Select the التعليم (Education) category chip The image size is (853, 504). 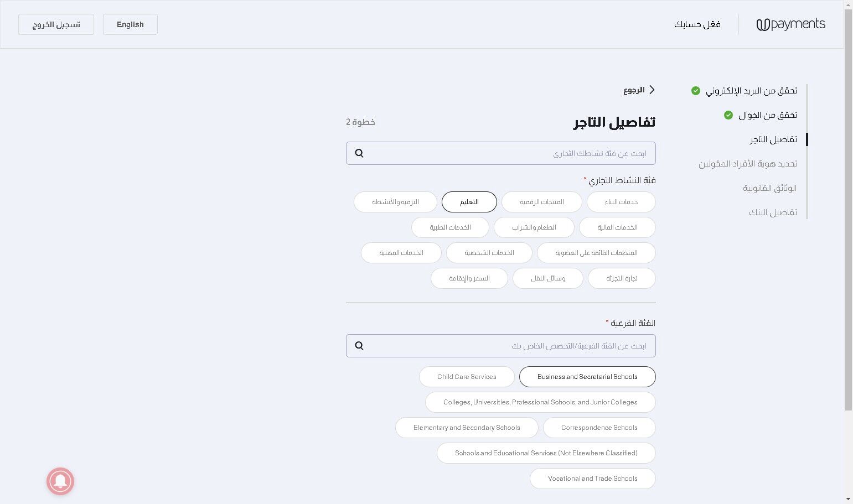pos(469,202)
